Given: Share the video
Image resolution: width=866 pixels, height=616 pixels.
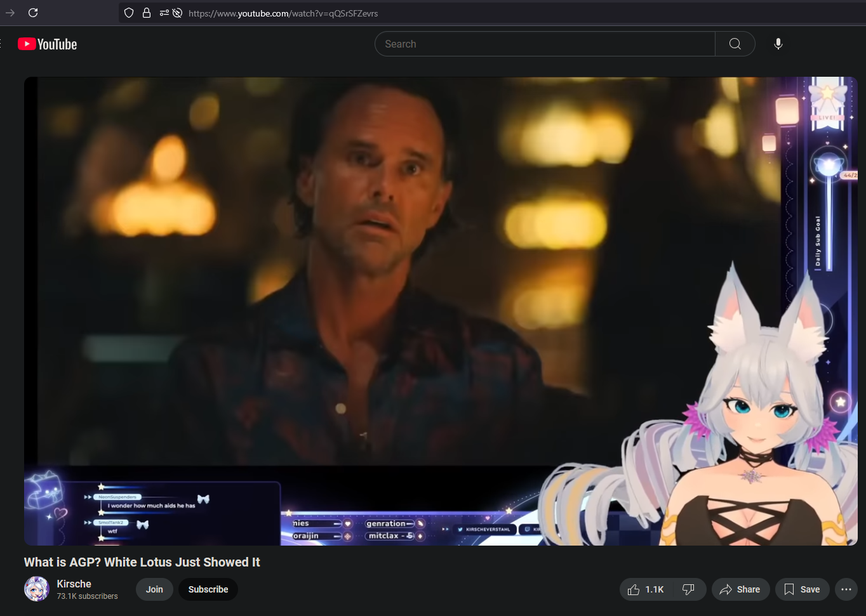Looking at the screenshot, I should coord(740,589).
